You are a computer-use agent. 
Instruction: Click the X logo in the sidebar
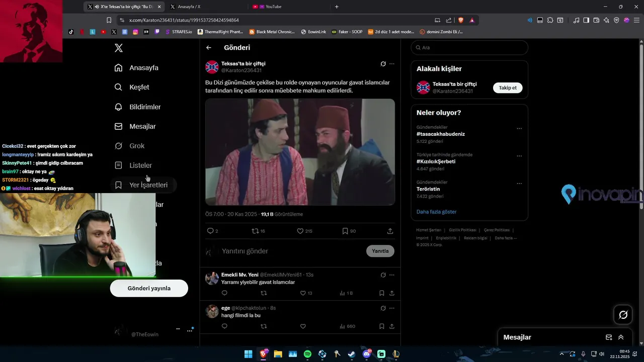click(119, 48)
